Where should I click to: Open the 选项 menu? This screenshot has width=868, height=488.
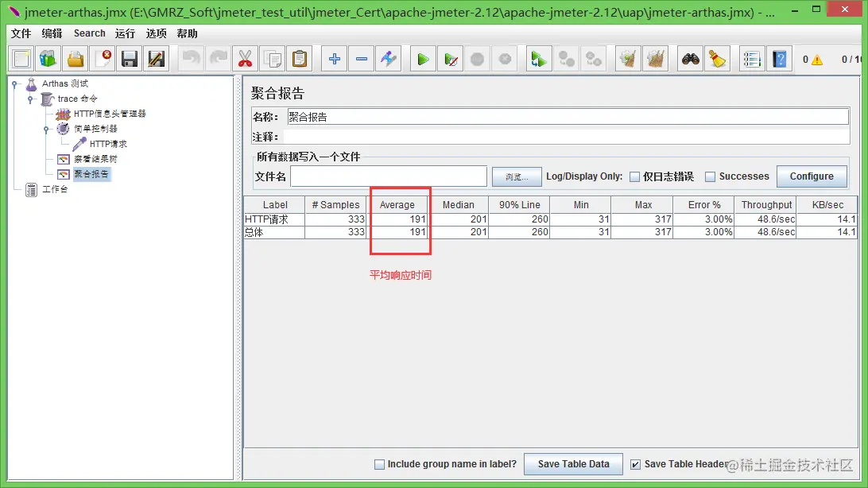(x=156, y=33)
